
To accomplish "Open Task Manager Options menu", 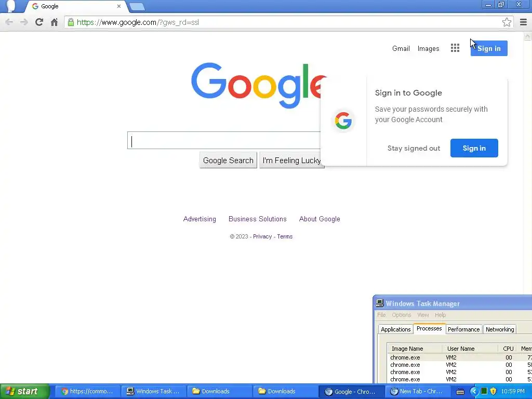I will point(402,315).
